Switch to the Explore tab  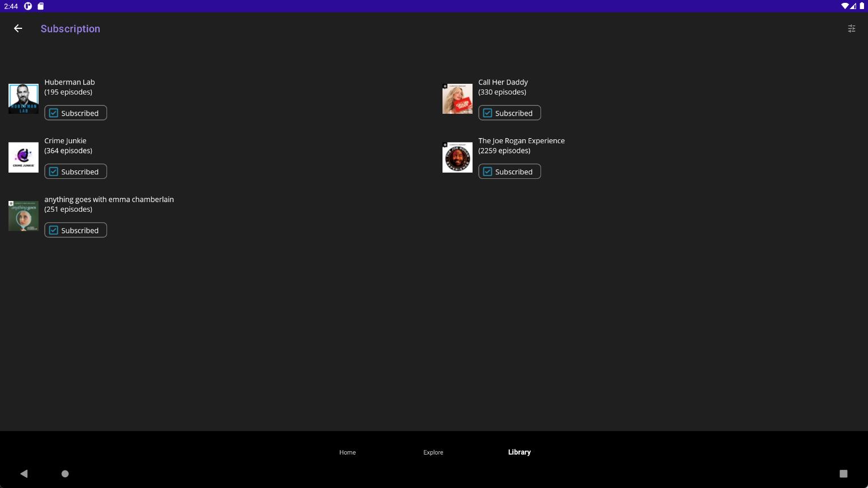click(x=433, y=452)
